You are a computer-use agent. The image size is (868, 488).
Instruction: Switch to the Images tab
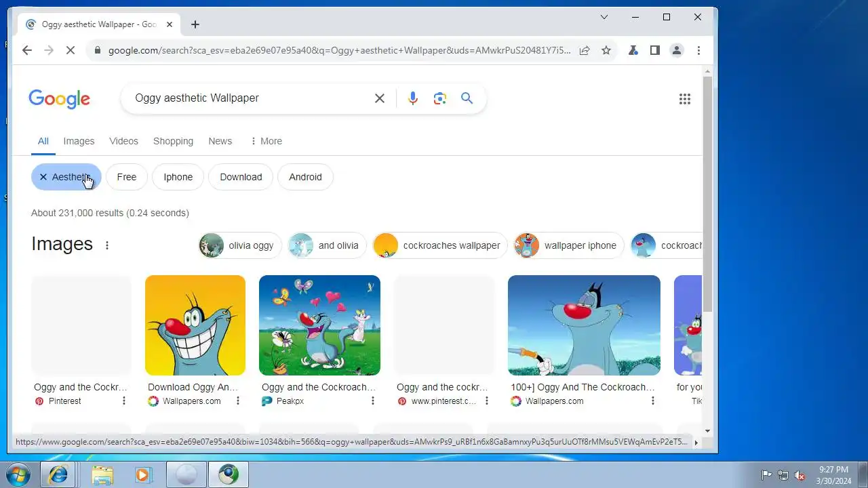[x=79, y=141]
